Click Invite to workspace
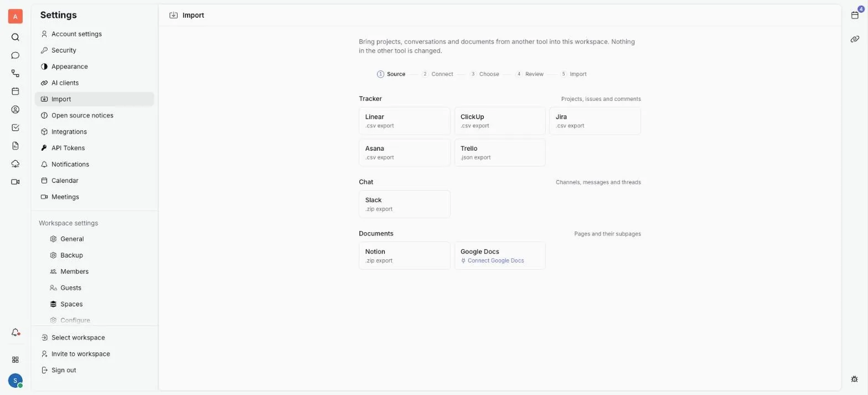The image size is (868, 395). (x=94, y=353)
